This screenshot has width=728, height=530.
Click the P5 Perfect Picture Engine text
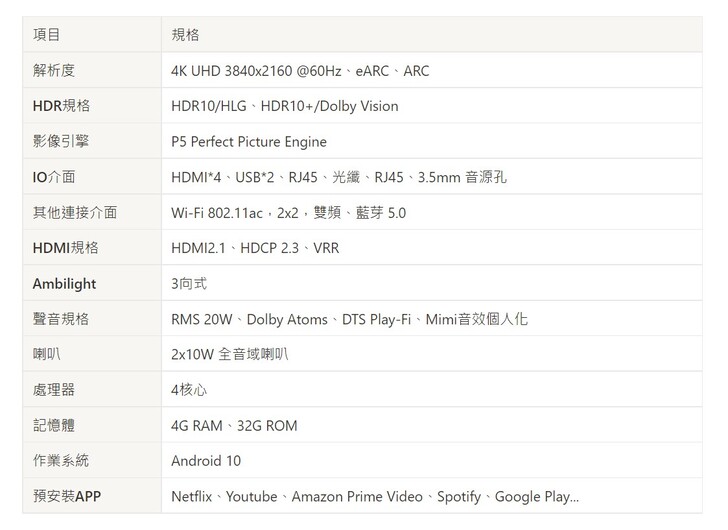coord(249,142)
